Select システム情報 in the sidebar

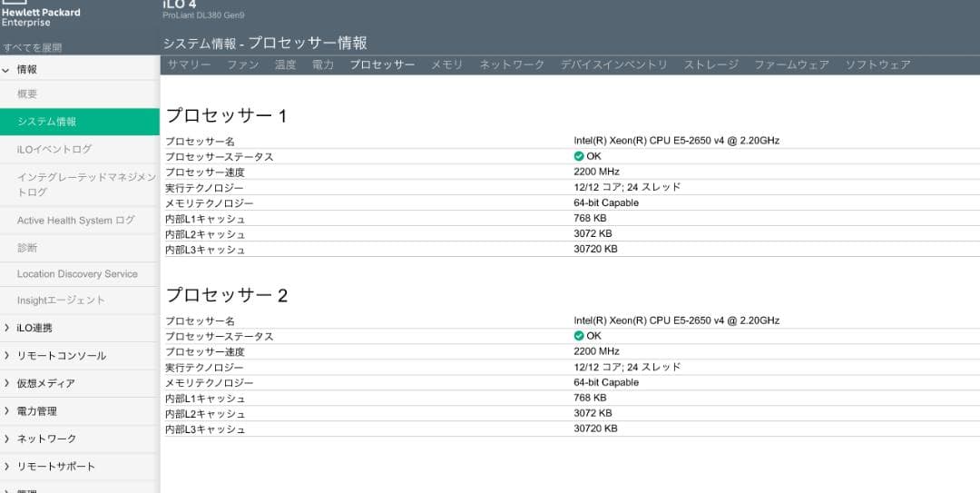pyautogui.click(x=79, y=122)
